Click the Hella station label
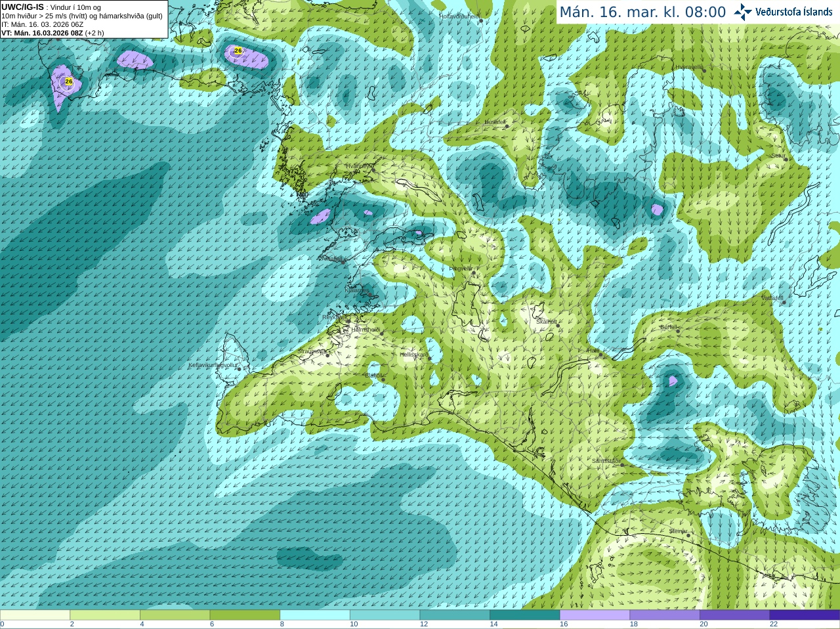The height and width of the screenshot is (629, 840). pyautogui.click(x=593, y=351)
